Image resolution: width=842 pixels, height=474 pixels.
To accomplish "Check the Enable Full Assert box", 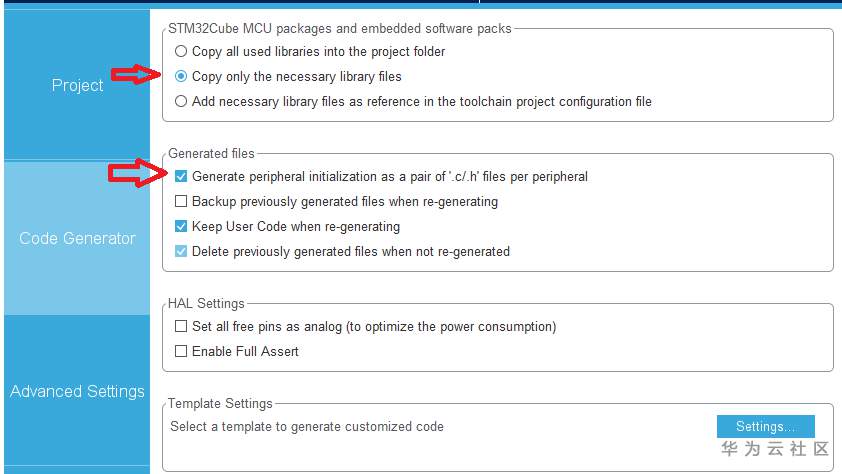I will 181,351.
